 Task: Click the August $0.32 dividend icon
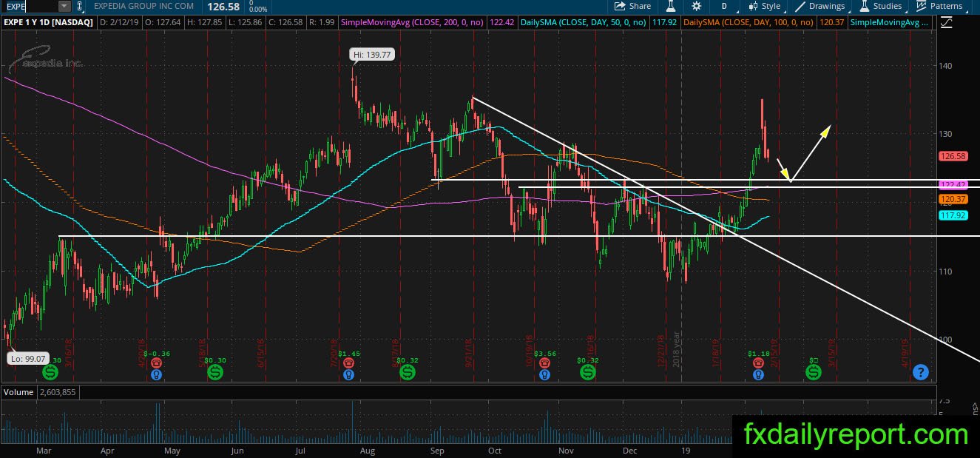(x=408, y=372)
